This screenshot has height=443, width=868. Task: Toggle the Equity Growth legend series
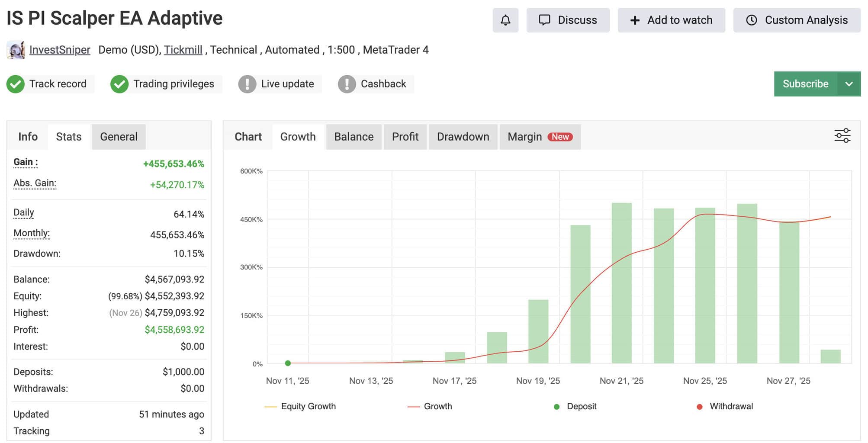[x=300, y=406]
